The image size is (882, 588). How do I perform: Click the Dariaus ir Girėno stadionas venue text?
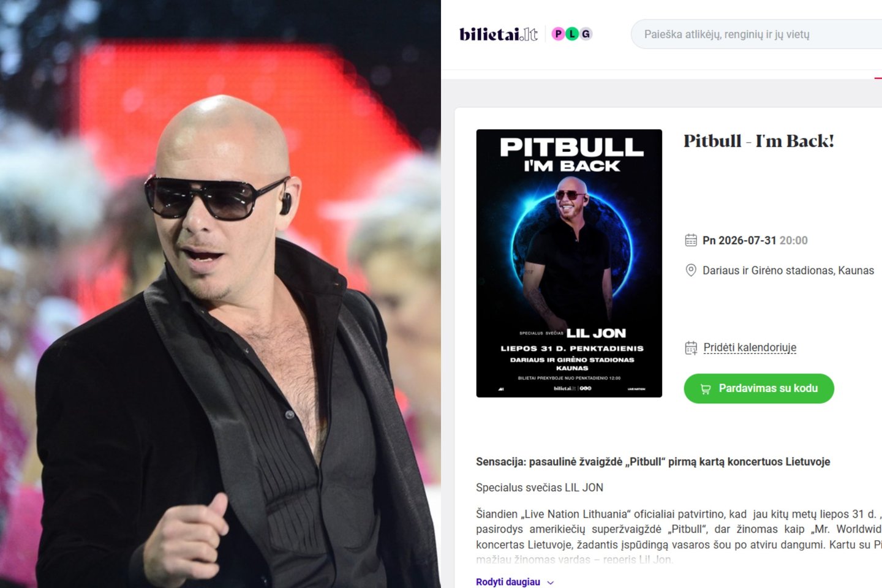point(788,270)
